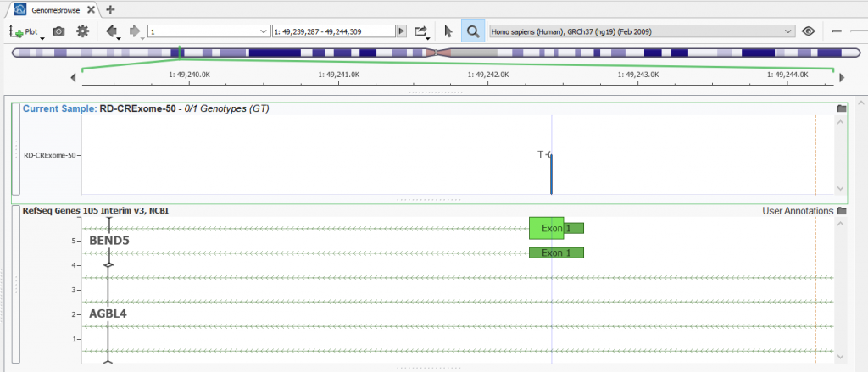Open the Current Sample track folder icon
The image size is (868, 372).
point(841,109)
